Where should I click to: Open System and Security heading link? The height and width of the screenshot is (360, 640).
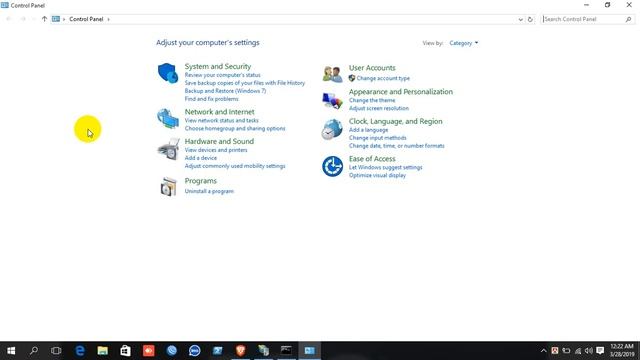[218, 66]
